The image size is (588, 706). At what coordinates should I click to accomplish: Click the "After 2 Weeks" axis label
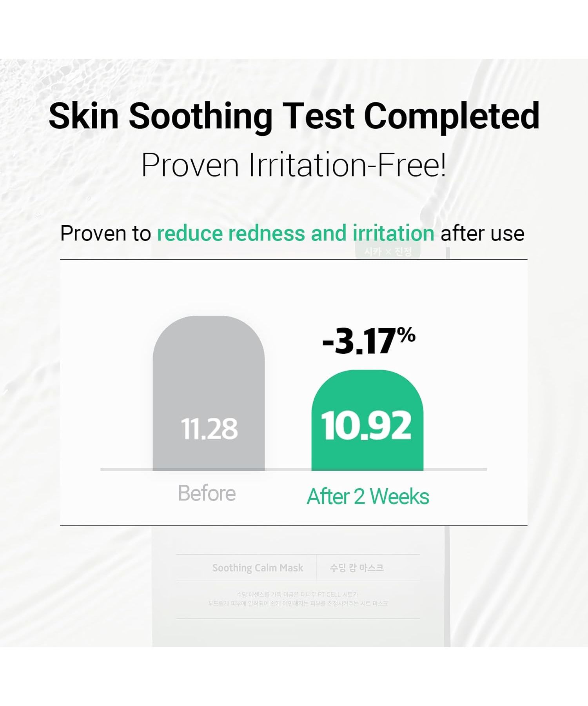[x=368, y=496]
